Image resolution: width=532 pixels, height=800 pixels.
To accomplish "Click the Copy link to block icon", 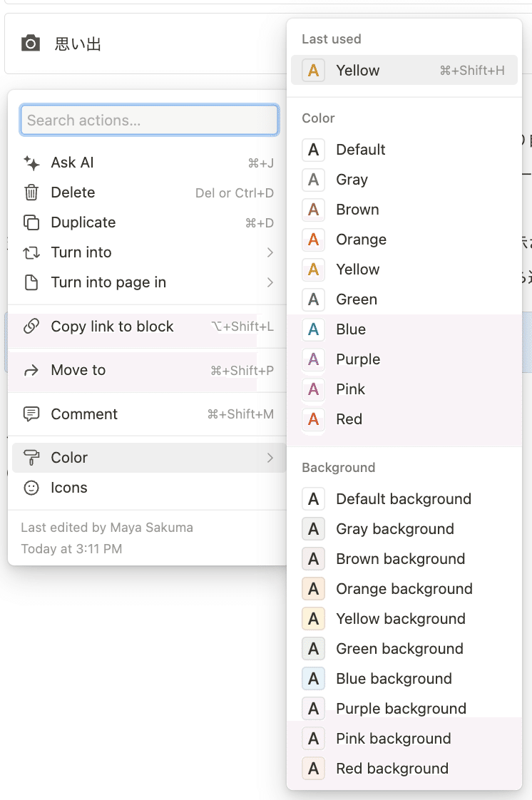I will pyautogui.click(x=31, y=327).
